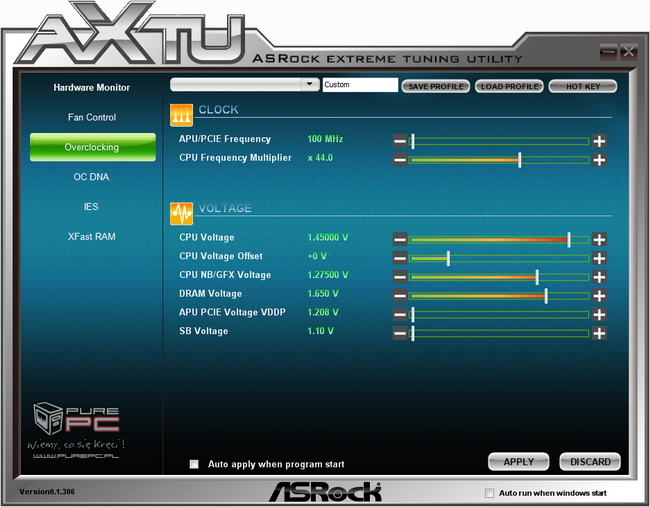This screenshot has width=650, height=507.
Task: Decrease DRAM Voltage with minus button
Action: 400,296
